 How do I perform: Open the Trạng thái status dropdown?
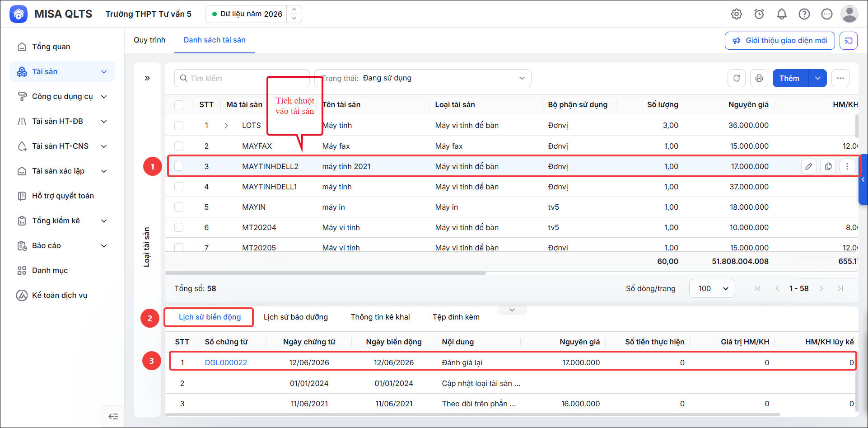[x=423, y=78]
